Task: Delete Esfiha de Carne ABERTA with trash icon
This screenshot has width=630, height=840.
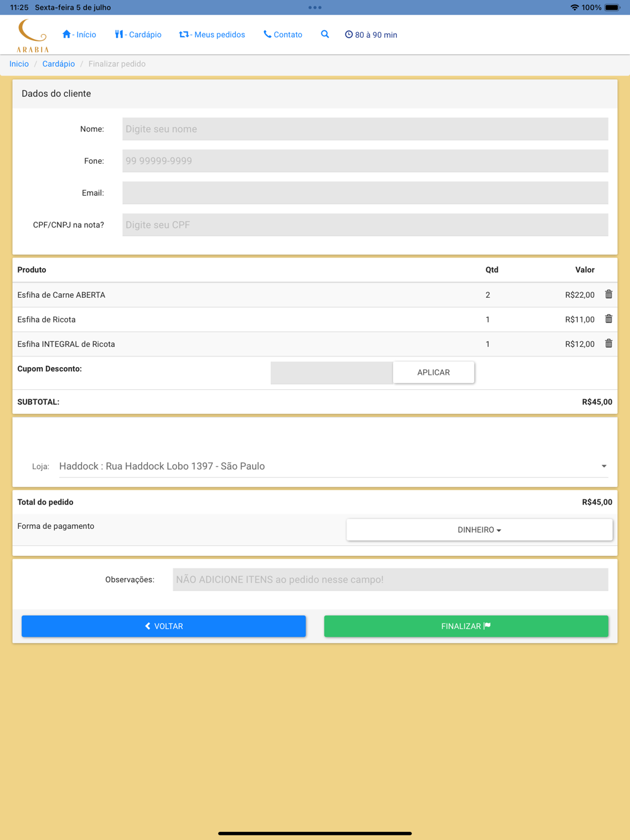Action: [609, 294]
